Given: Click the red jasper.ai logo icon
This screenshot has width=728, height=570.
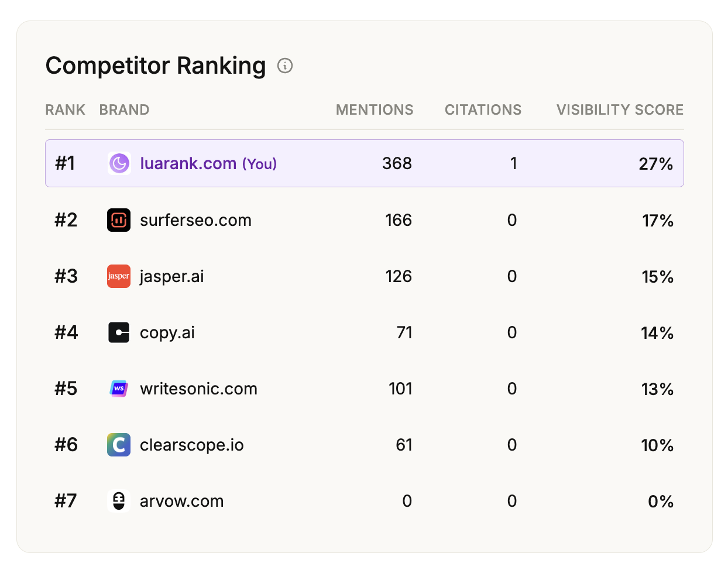Looking at the screenshot, I should 119,276.
